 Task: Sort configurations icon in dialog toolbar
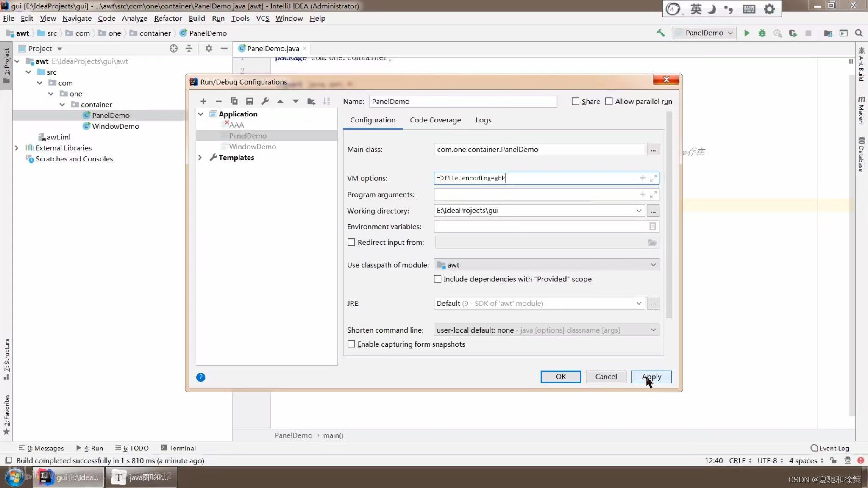[326, 101]
